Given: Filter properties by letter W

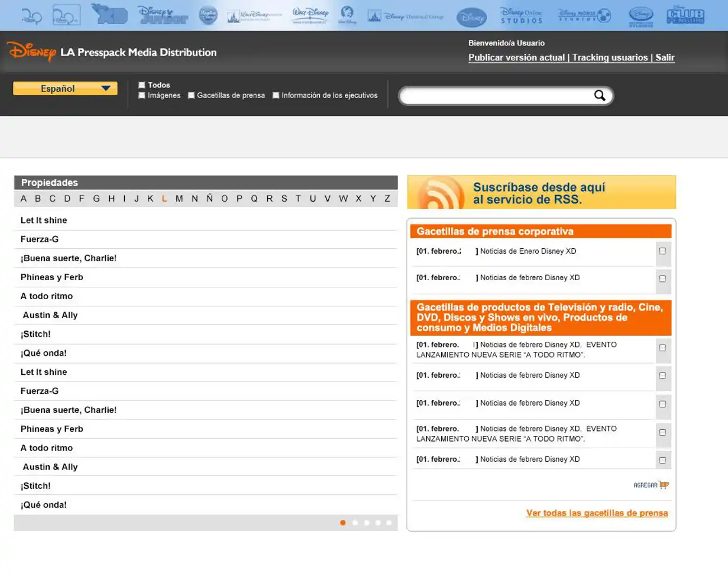Looking at the screenshot, I should tap(343, 198).
